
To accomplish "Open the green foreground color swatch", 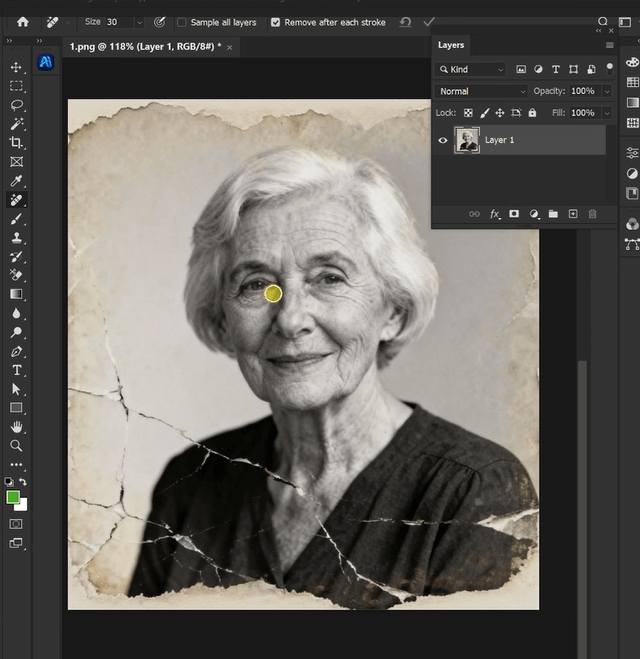I will tap(13, 497).
